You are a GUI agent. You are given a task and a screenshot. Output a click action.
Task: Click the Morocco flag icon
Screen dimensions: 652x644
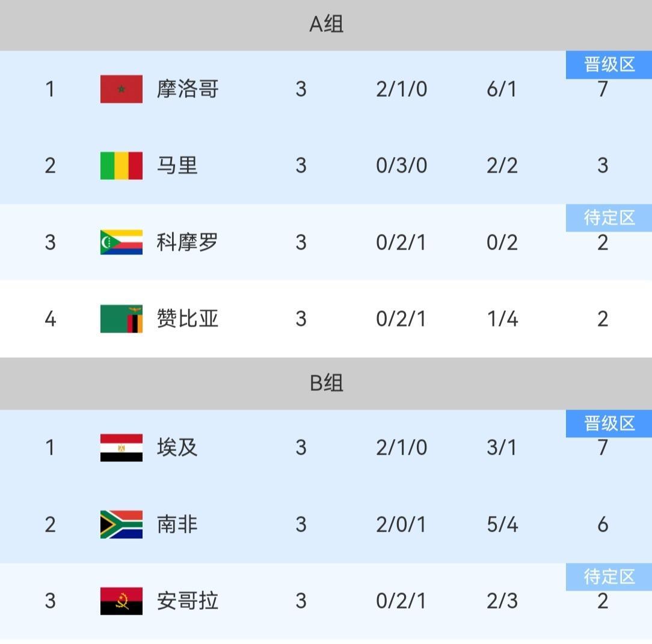click(x=121, y=89)
